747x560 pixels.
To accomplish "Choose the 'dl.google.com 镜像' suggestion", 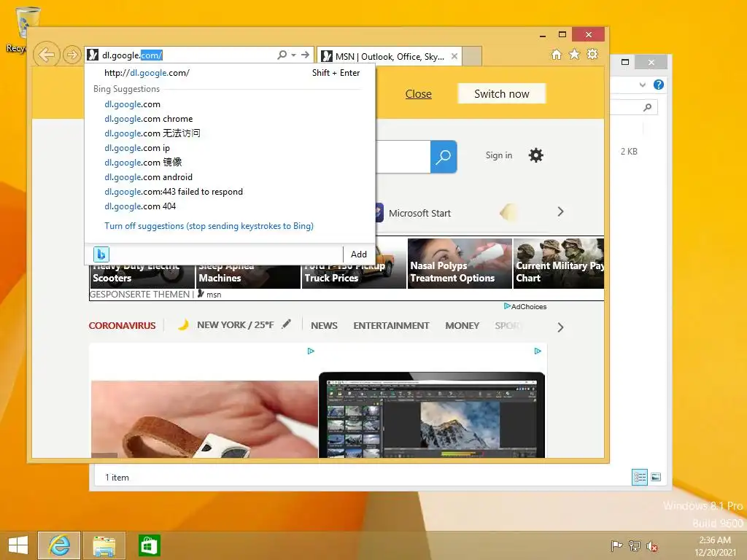I will click(144, 163).
